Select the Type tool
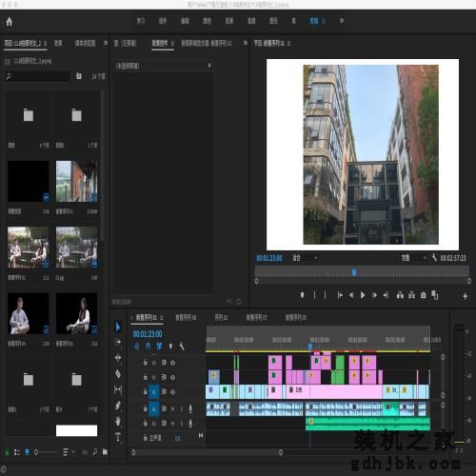Image resolution: width=476 pixels, height=476 pixels. tap(118, 437)
